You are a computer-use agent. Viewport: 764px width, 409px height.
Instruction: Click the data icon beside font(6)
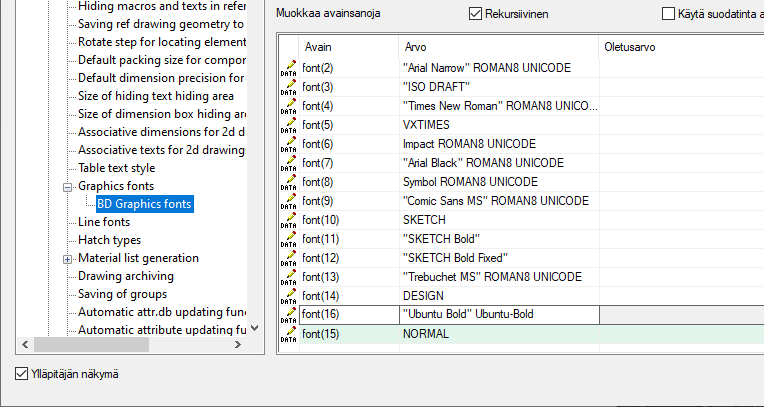[x=288, y=144]
